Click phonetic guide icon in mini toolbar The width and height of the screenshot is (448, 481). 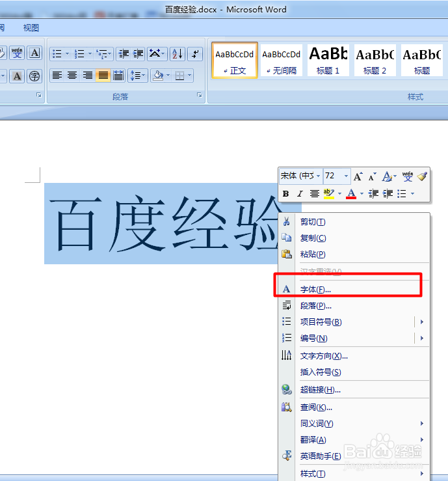408,176
